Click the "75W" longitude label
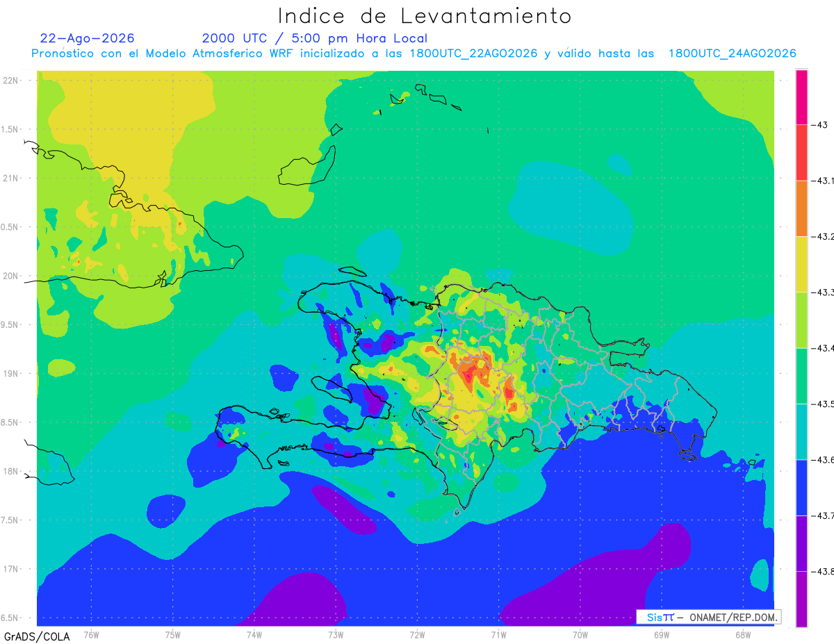This screenshot has width=834, height=644. (173, 635)
